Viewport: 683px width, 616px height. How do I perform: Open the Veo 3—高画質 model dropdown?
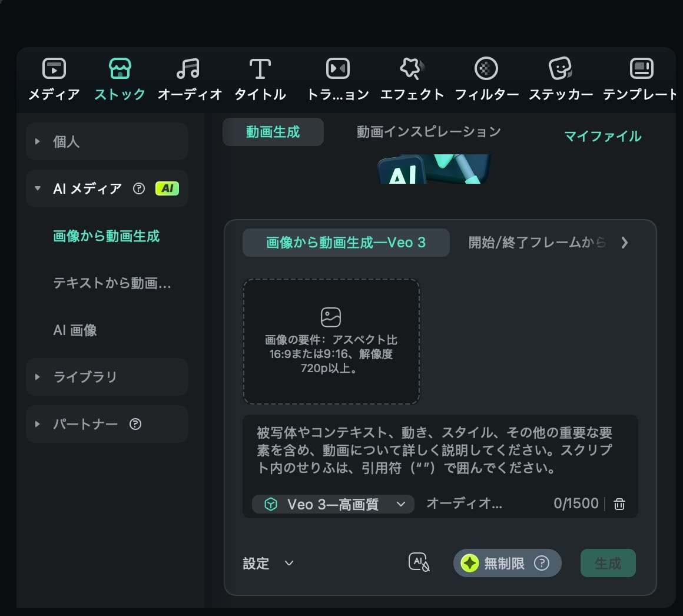click(x=333, y=504)
